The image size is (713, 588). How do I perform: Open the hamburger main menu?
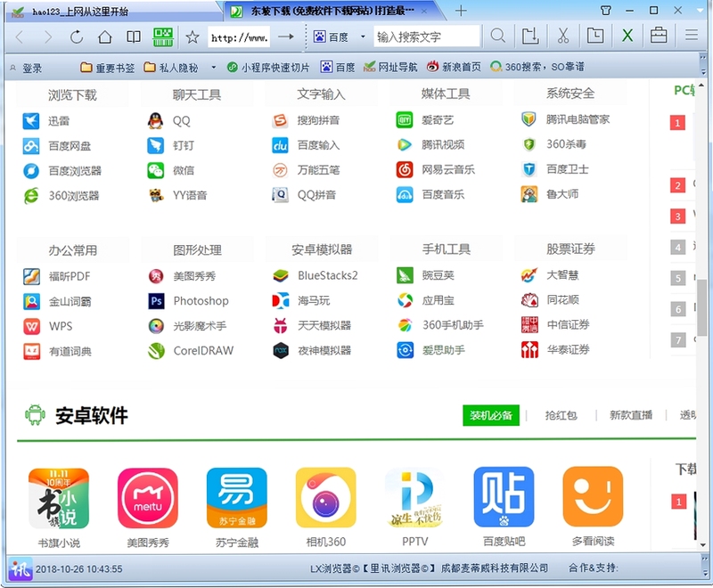click(x=692, y=35)
